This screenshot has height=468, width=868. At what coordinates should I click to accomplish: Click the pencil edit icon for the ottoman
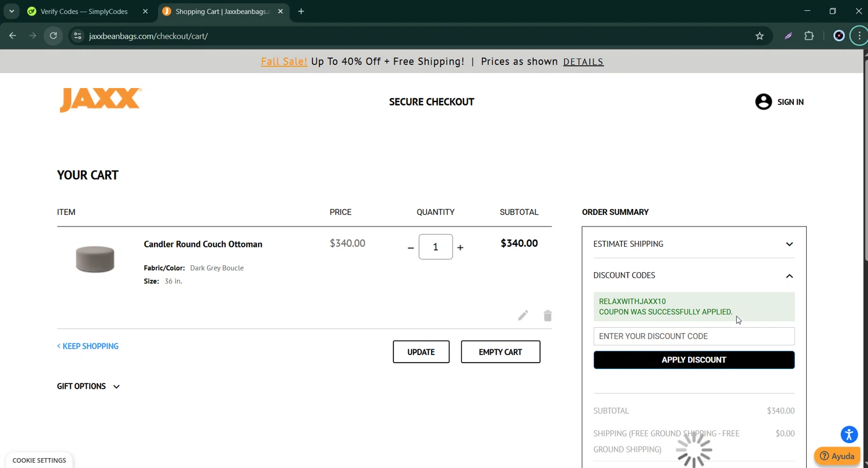[523, 316]
